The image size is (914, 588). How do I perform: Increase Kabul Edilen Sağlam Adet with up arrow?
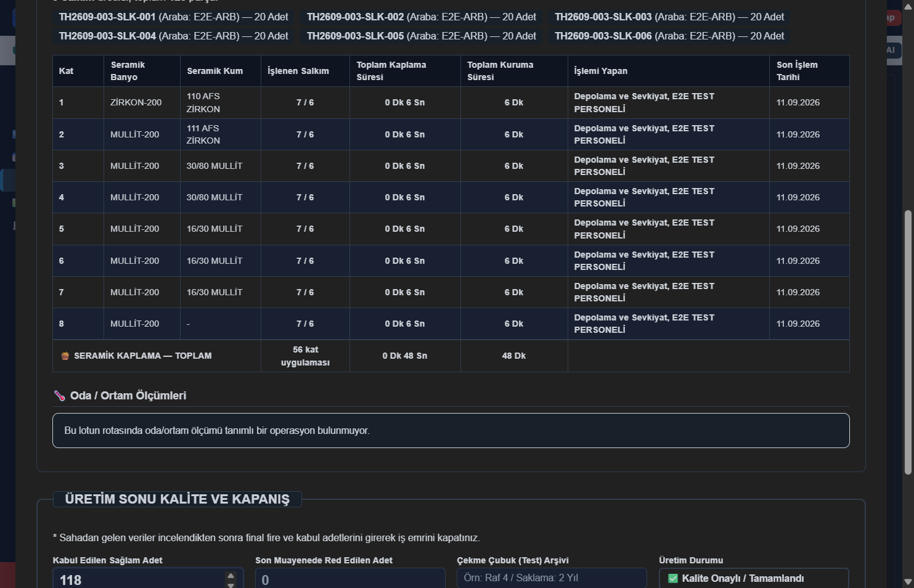pyautogui.click(x=231, y=576)
